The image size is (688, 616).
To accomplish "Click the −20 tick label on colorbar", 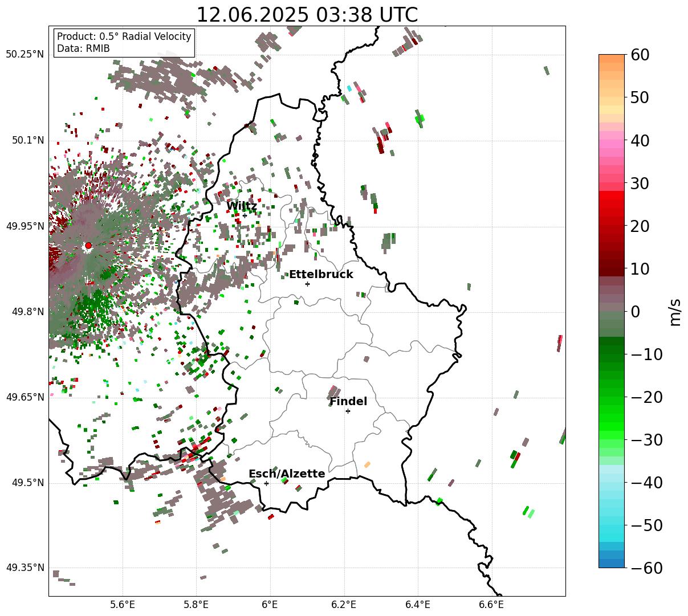I will click(647, 397).
